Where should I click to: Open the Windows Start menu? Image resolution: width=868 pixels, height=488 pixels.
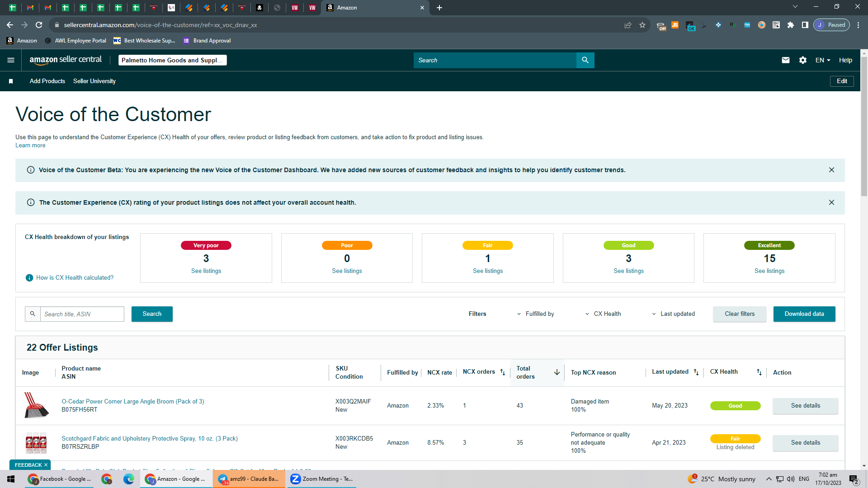click(x=11, y=479)
